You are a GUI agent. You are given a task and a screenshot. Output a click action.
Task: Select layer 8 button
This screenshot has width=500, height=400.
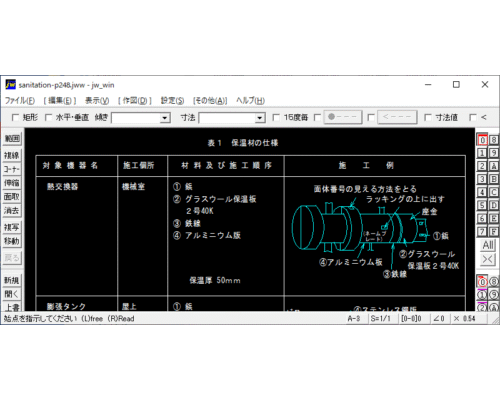click(494, 140)
